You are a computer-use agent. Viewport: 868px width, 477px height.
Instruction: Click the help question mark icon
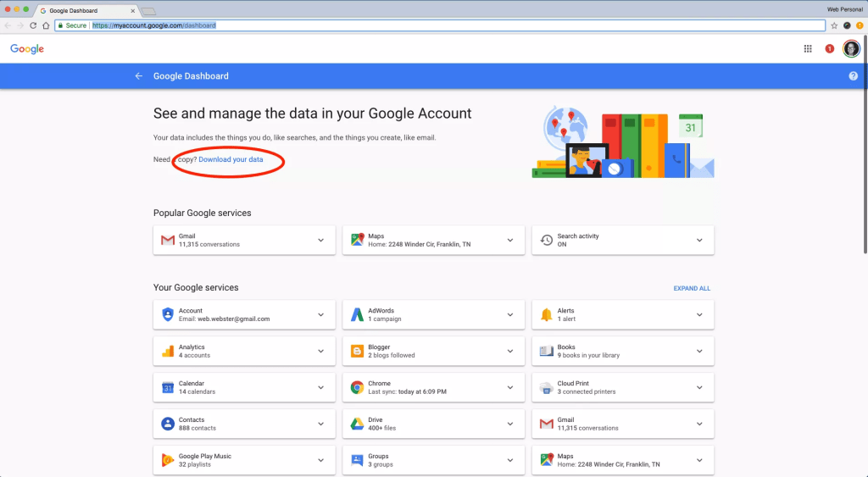[853, 76]
